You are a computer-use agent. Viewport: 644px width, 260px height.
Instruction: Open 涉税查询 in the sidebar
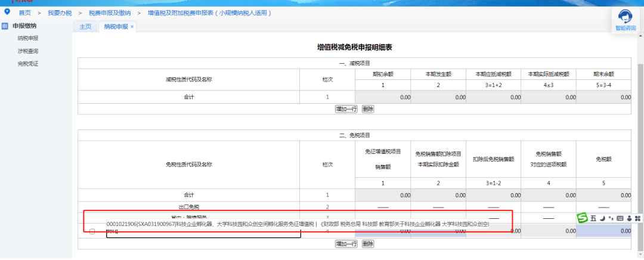tap(28, 51)
